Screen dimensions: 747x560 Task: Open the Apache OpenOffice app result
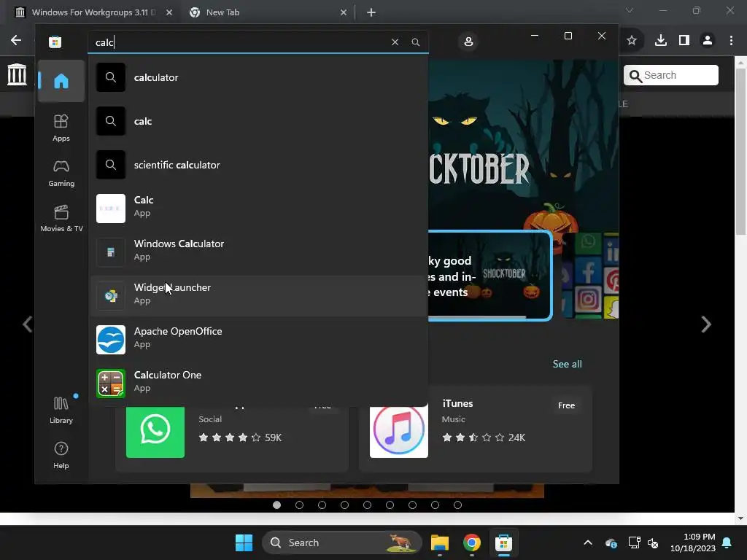[258, 340]
